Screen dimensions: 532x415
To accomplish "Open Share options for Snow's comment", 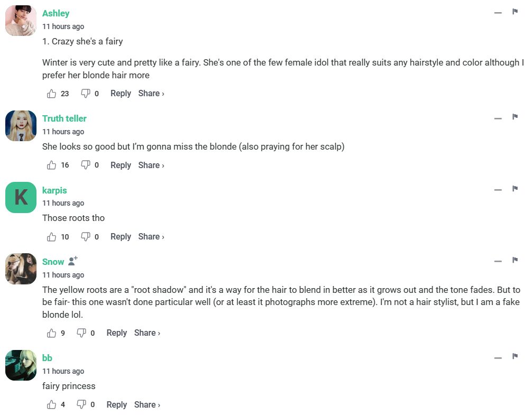I will click(x=147, y=333).
